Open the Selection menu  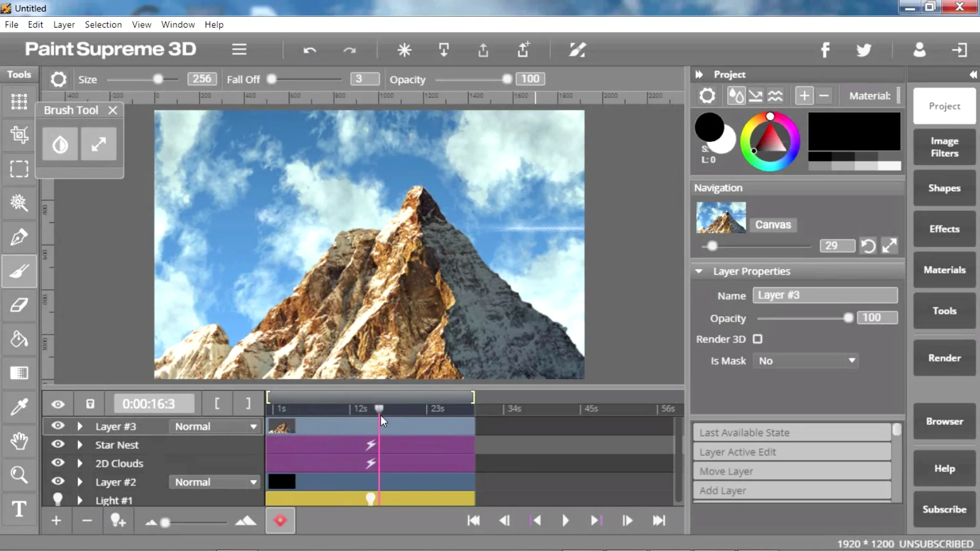pyautogui.click(x=103, y=24)
